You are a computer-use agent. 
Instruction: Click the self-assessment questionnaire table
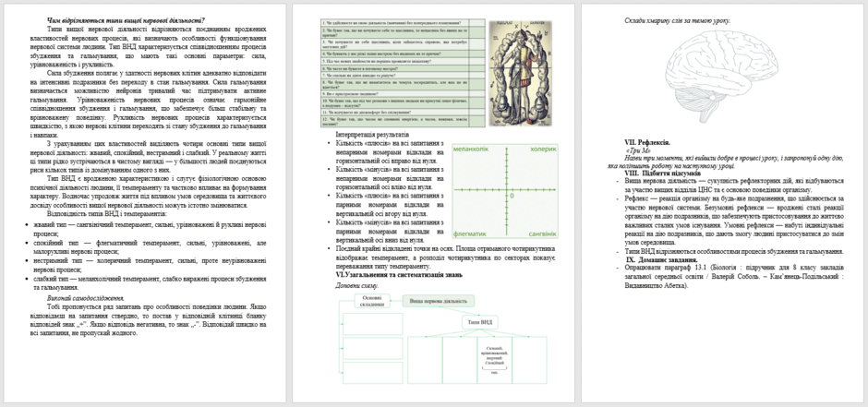pyautogui.click(x=403, y=74)
